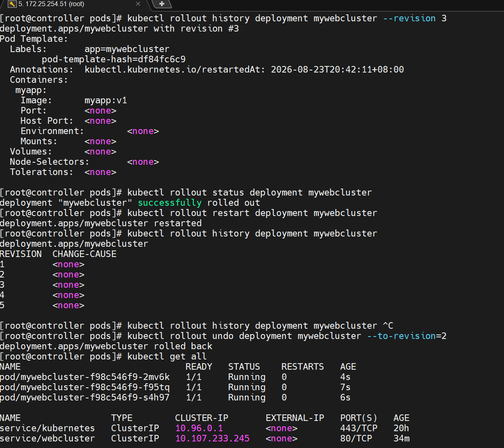The width and height of the screenshot is (504, 448).
Task: Click <none> external IP of service/kubernetes
Action: (282, 428)
